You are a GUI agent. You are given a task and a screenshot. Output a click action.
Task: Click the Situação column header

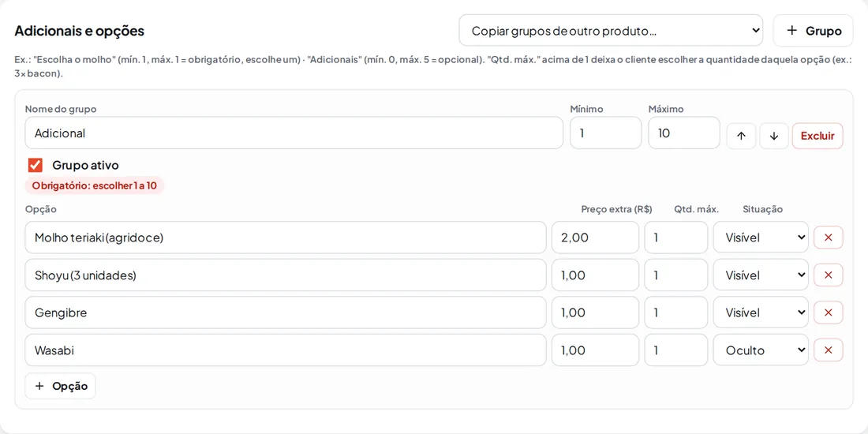coord(763,209)
